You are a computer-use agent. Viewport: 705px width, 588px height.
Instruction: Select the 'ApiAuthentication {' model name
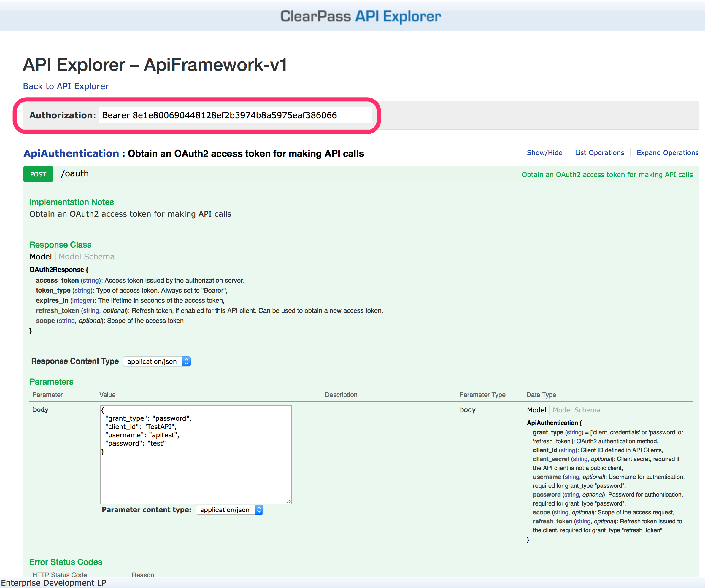pos(554,423)
